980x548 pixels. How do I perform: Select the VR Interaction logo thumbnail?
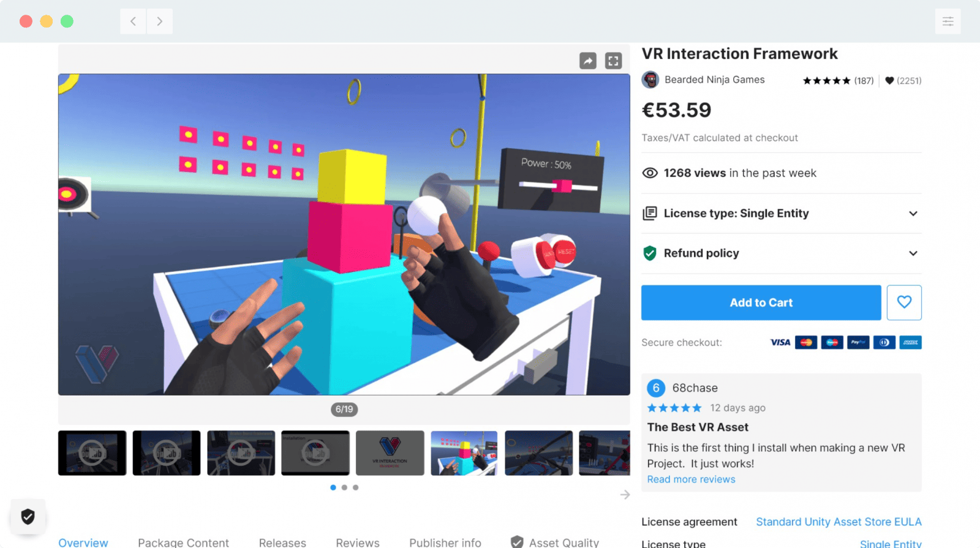tap(390, 453)
